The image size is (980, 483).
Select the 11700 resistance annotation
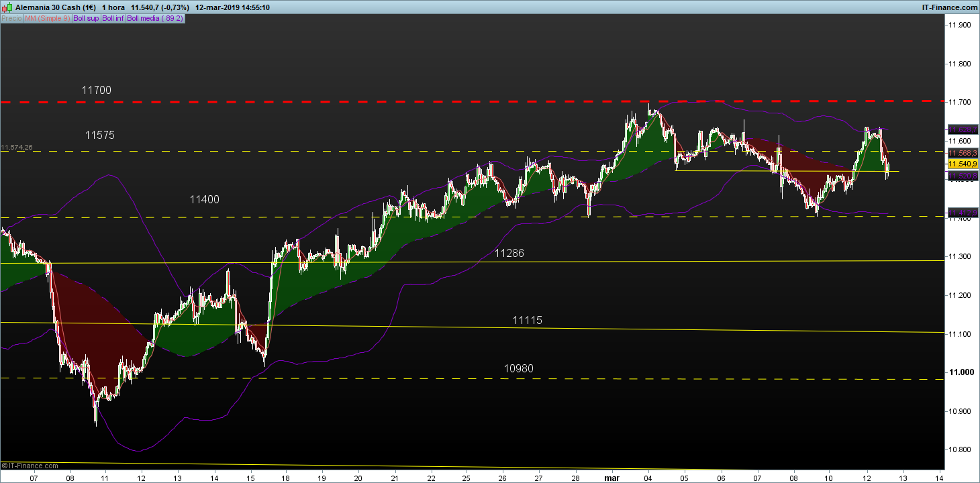click(x=97, y=91)
